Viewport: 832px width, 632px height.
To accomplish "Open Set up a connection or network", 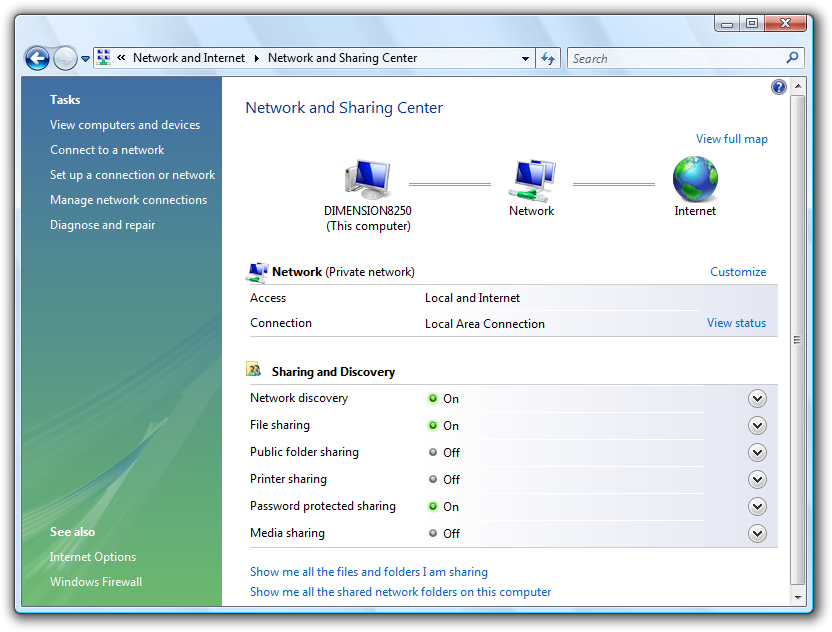I will 133,175.
